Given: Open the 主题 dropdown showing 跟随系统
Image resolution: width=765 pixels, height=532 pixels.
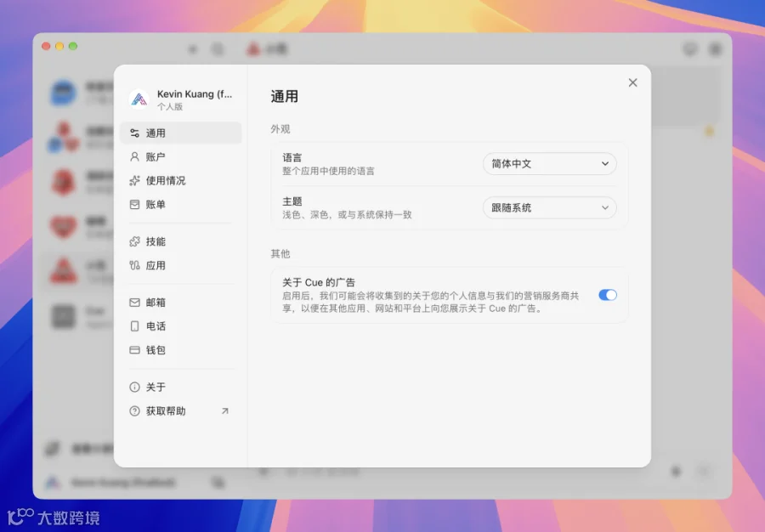Looking at the screenshot, I should coord(550,207).
